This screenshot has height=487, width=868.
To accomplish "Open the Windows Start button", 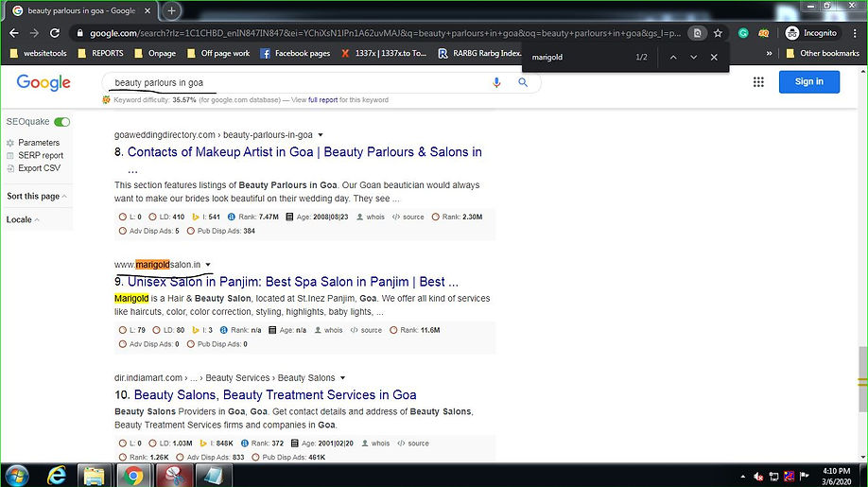I will (17, 476).
